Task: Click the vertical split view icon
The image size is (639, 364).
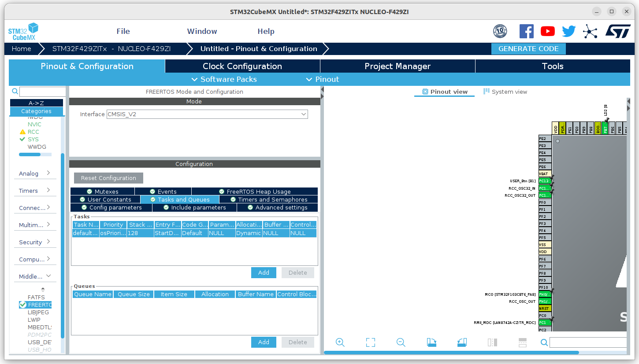Action: [492, 342]
